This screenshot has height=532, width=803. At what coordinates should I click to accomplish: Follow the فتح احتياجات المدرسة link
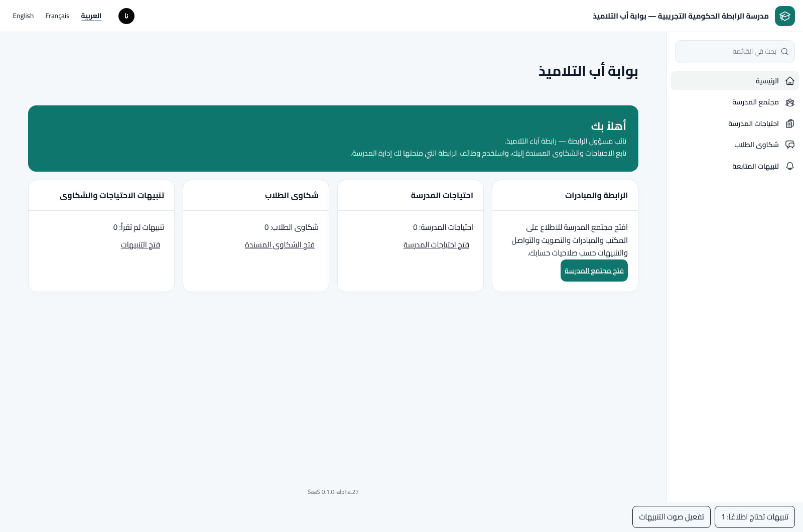click(x=436, y=245)
